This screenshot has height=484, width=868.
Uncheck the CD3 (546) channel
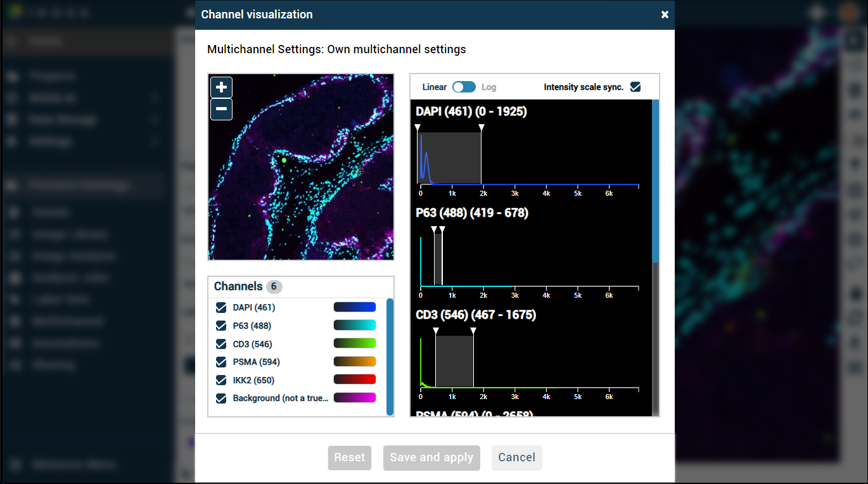click(x=221, y=344)
